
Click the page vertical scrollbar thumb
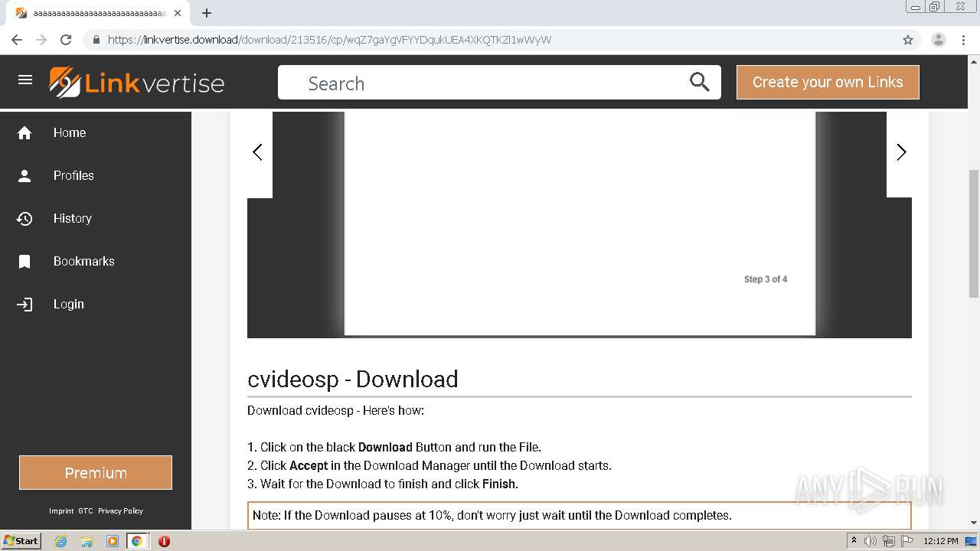point(974,233)
